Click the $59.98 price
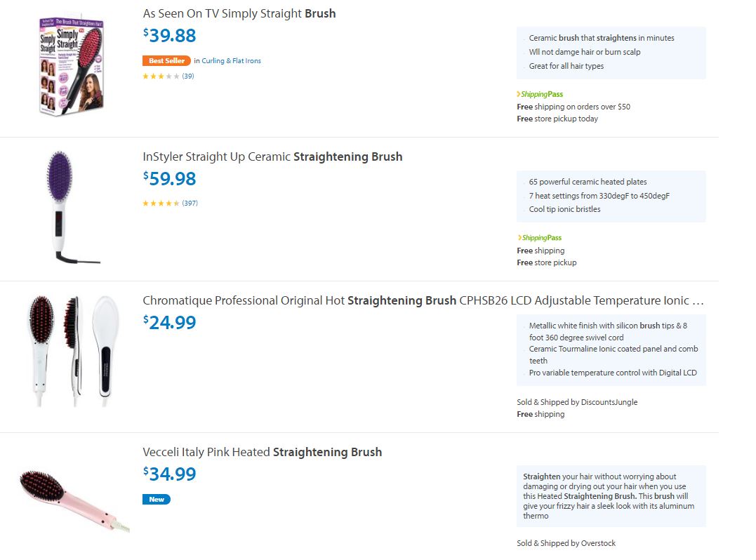Screen dimensions: 756x560 pos(170,179)
